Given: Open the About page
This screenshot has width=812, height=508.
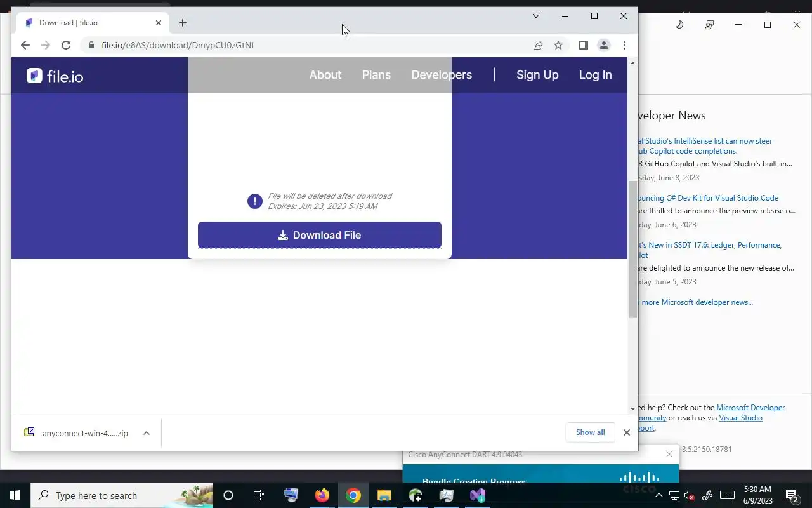Looking at the screenshot, I should tap(325, 75).
